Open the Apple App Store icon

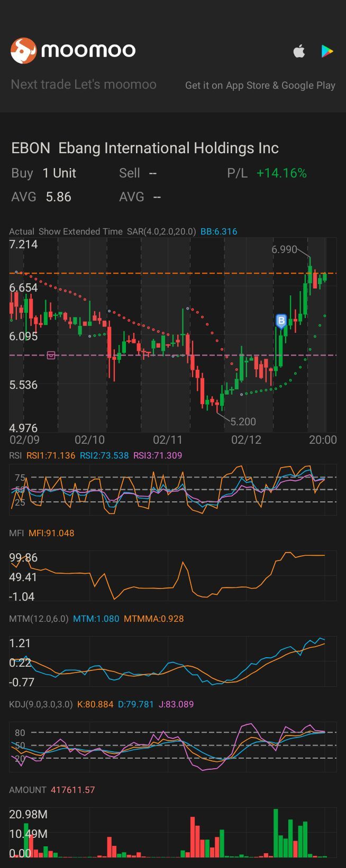(299, 51)
